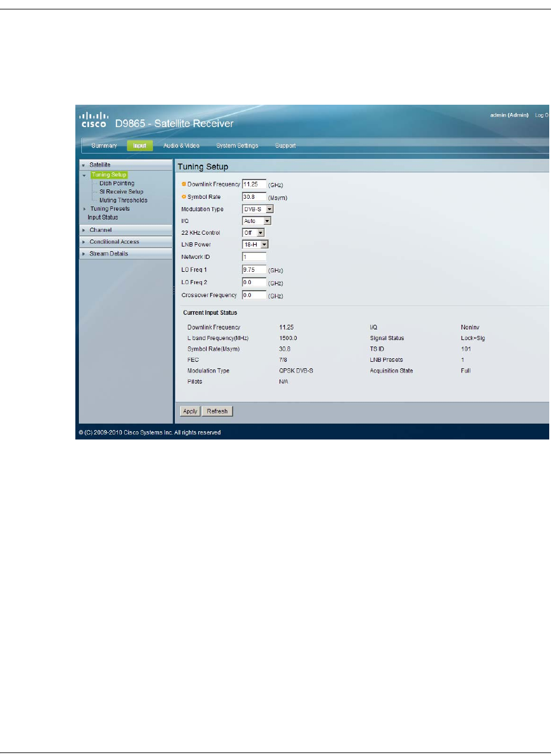Expand the Conditional Access section
The image size is (551, 756).
tap(125, 242)
